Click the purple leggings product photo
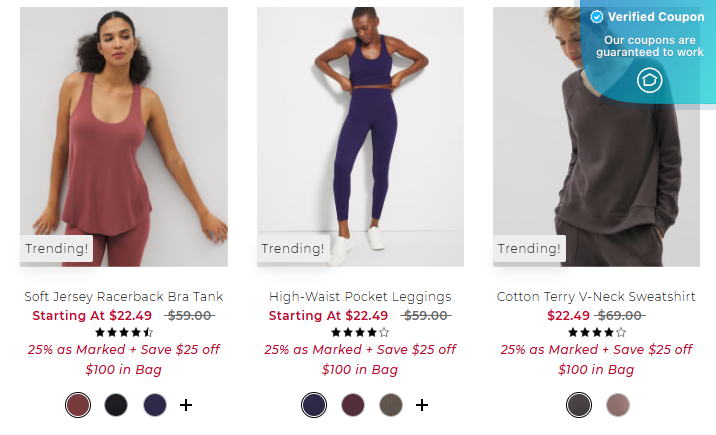This screenshot has width=716, height=435. (x=360, y=136)
